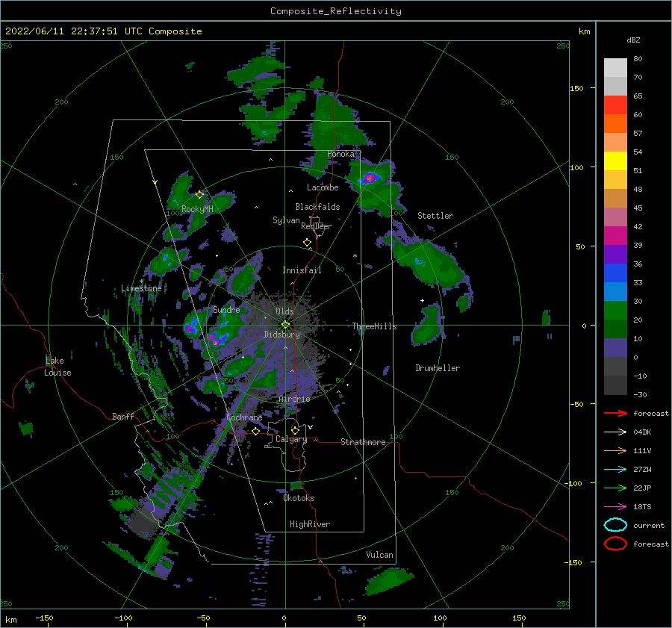This screenshot has width=672, height=628.
Task: Click the Drumheller city label
Action: [438, 368]
